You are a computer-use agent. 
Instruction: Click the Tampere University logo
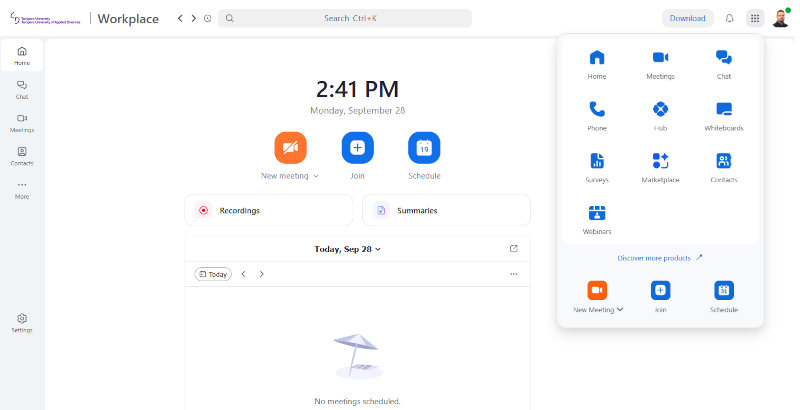[45, 18]
